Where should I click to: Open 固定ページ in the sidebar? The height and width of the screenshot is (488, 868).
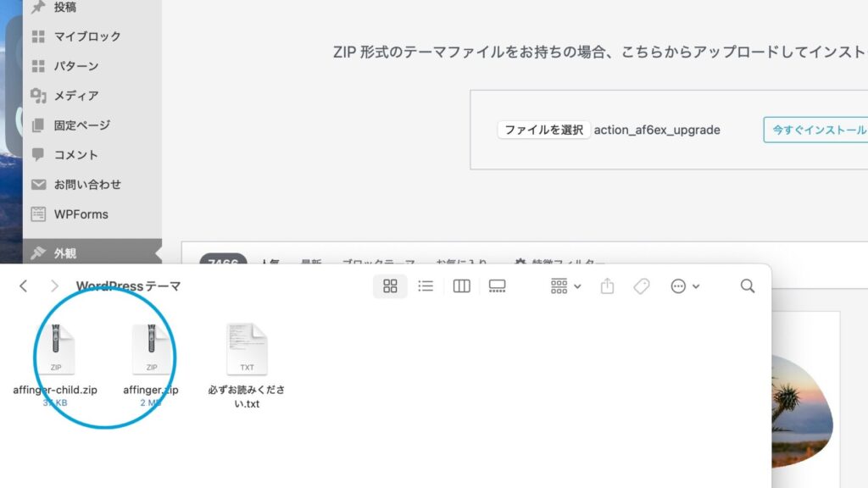pyautogui.click(x=81, y=125)
